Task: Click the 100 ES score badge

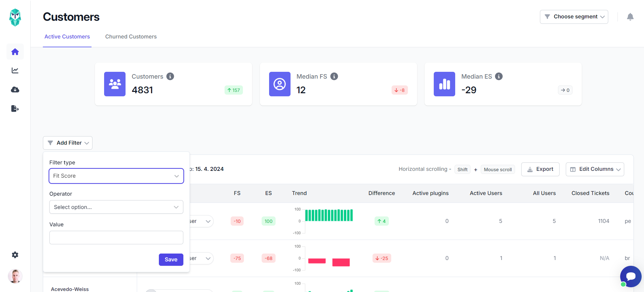Action: (268, 221)
